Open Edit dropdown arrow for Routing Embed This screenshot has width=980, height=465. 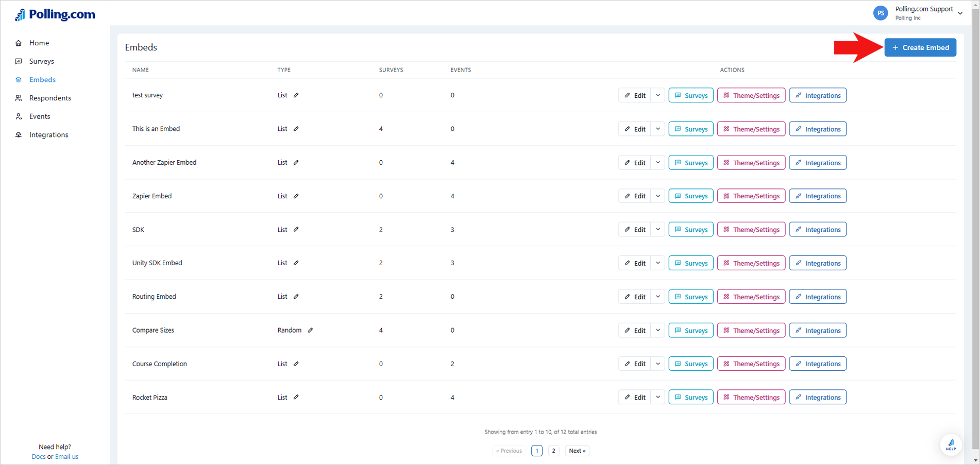(658, 297)
